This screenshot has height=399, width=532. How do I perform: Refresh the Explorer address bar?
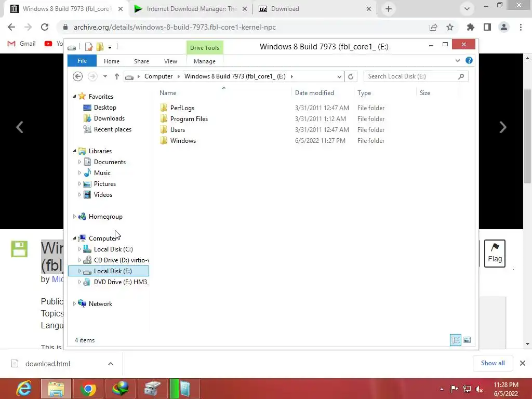click(351, 76)
